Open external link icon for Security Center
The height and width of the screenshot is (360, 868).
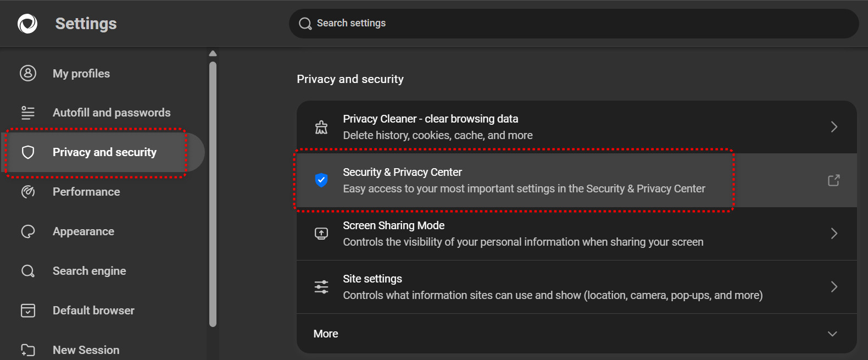point(833,180)
